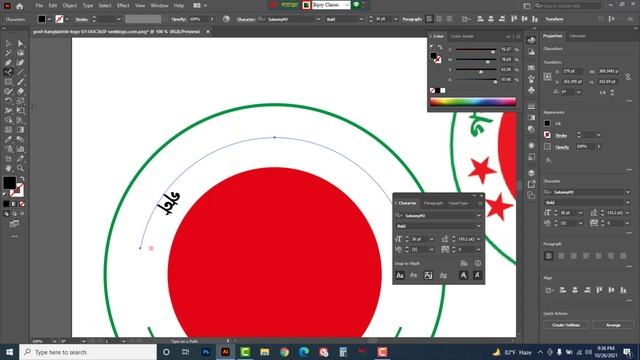Open Bold style dropdown in control bar

[x=361, y=19]
